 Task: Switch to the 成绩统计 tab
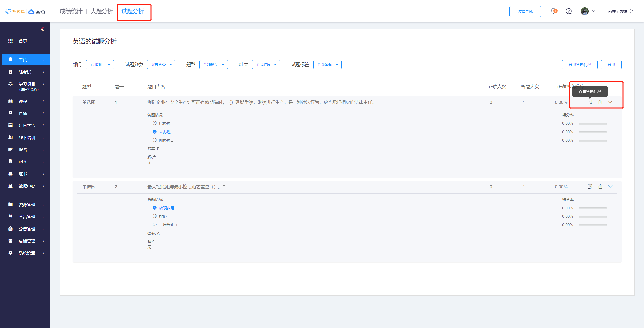pyautogui.click(x=71, y=11)
